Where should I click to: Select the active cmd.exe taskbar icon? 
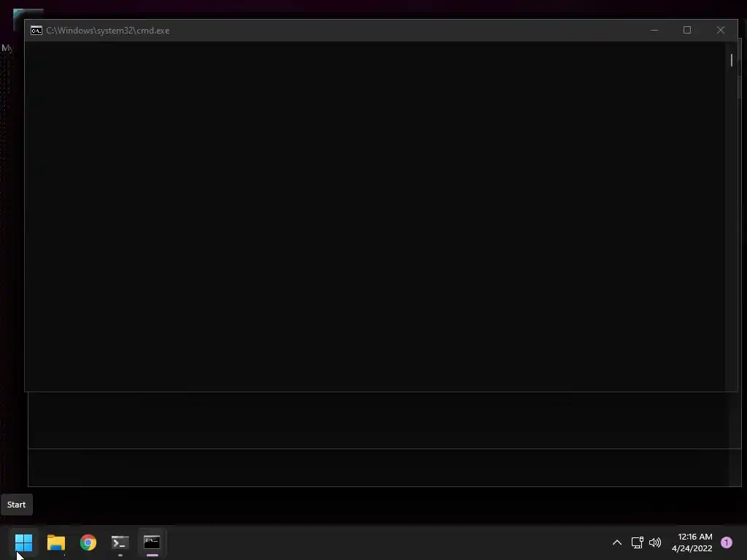[152, 542]
